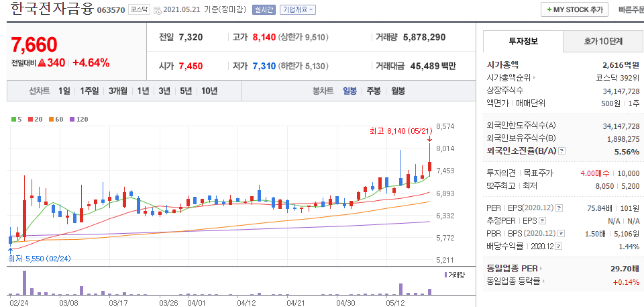The width and height of the screenshot is (644, 307).
Task: Click the 코스닥 392위 ranking value
Action: (x=618, y=77)
